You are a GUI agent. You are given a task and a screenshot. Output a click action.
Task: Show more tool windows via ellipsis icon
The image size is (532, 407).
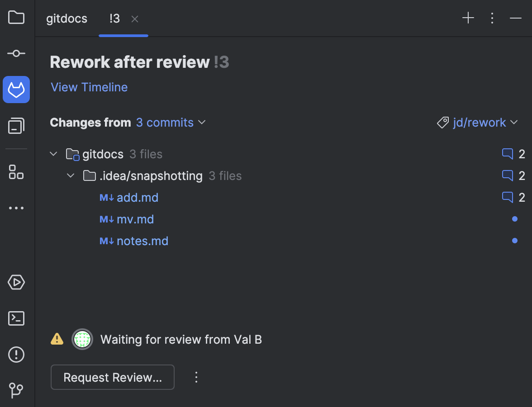point(16,208)
